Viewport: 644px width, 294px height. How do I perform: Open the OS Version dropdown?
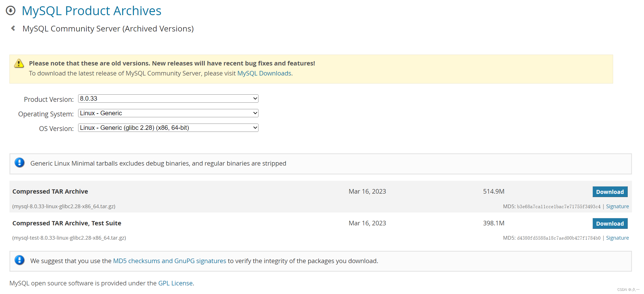point(168,128)
